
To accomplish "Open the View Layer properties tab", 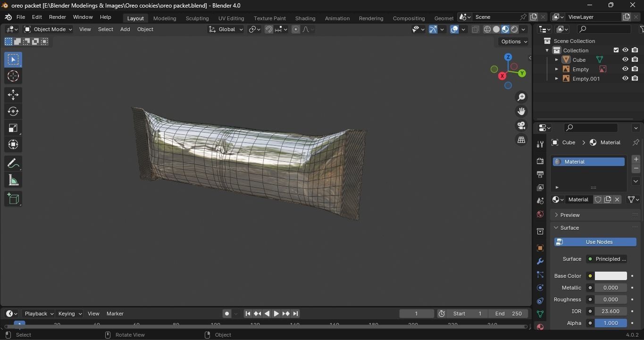I will pyautogui.click(x=540, y=188).
